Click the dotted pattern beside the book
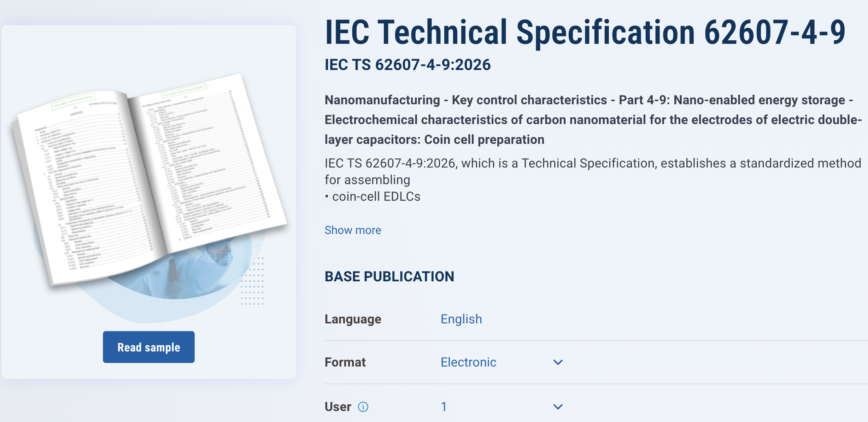868x422 pixels. click(x=252, y=281)
